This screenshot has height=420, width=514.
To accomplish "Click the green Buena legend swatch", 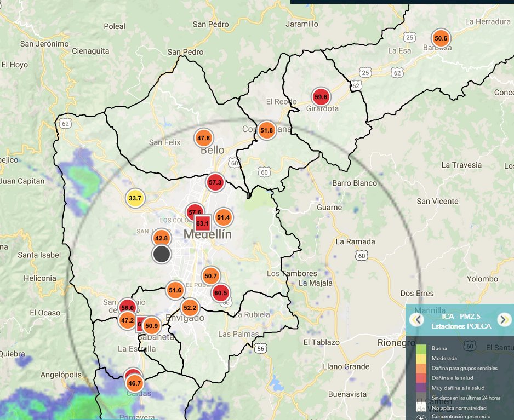I will [x=421, y=349].
